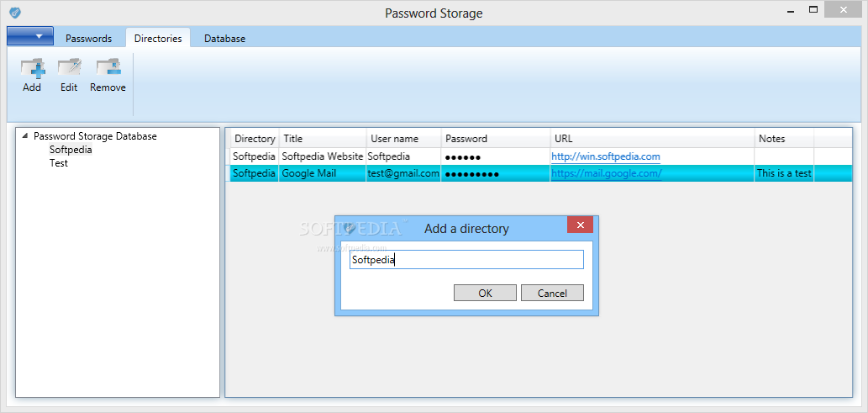This screenshot has width=868, height=413.
Task: Open the Database tab
Action: [224, 39]
